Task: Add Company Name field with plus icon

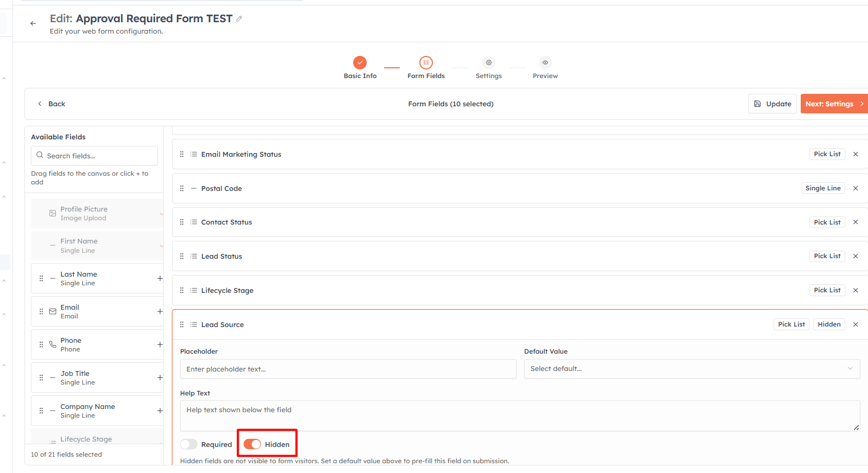Action: [x=160, y=411]
